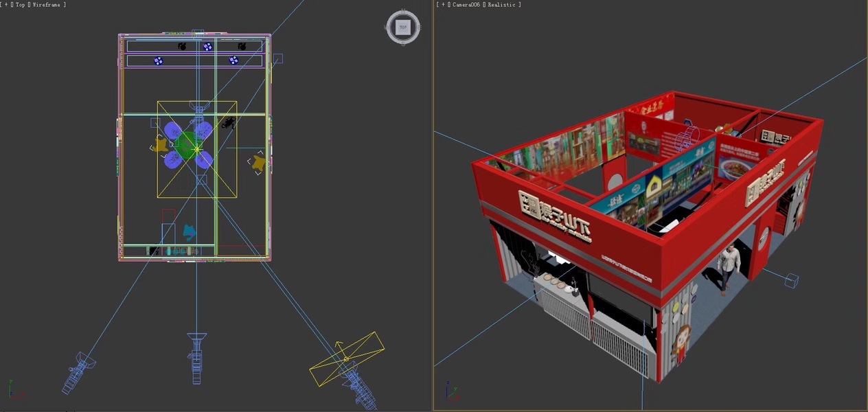This screenshot has width=868, height=412.
Task: Open the Wireframe shading label menu
Action: pos(48,5)
